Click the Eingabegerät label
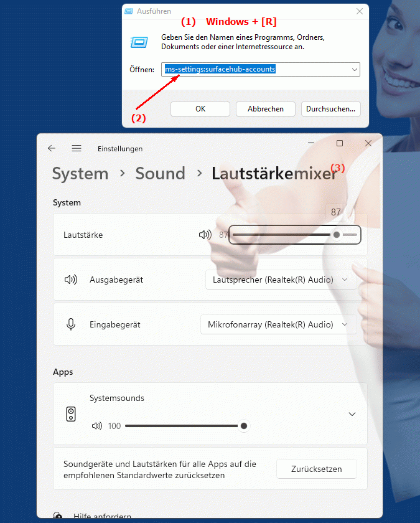Image resolution: width=420 pixels, height=523 pixels. [x=115, y=324]
